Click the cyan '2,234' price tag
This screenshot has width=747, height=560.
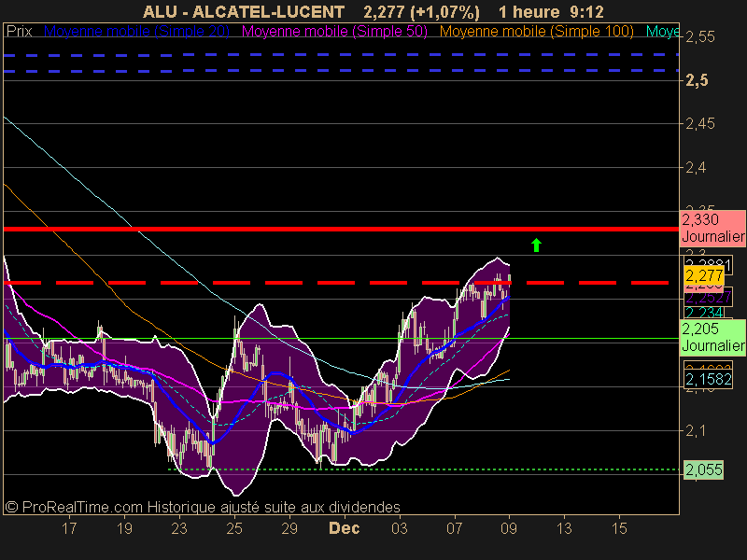pyautogui.click(x=704, y=313)
